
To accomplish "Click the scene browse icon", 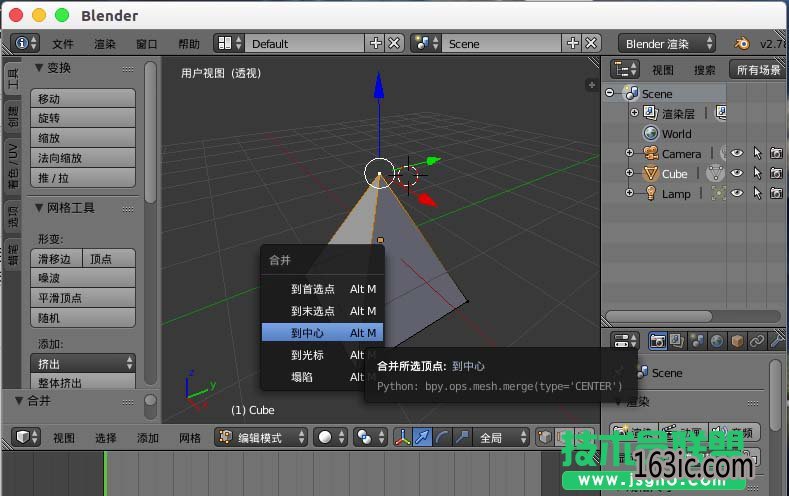I will tap(426, 43).
